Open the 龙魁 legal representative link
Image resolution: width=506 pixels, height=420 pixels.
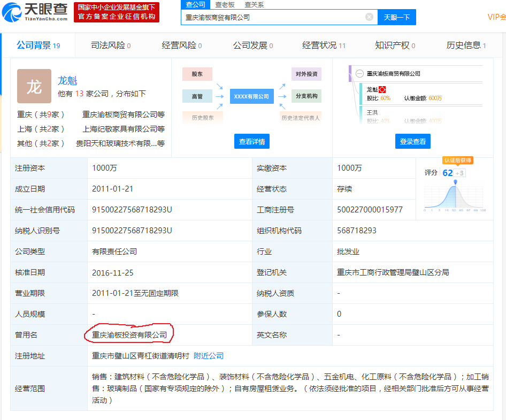[67, 80]
